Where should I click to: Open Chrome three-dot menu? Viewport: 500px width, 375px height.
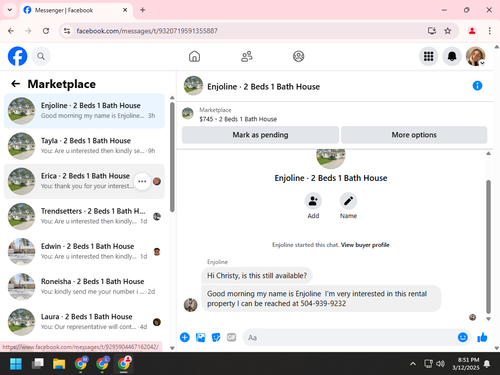(489, 31)
